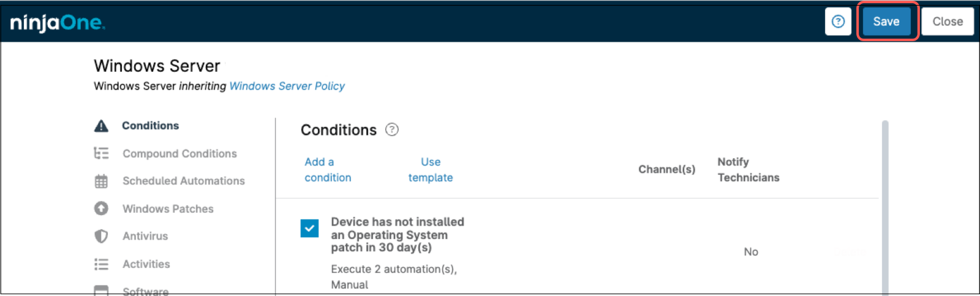Go to the Antivirus section
The width and height of the screenshot is (980, 296).
click(145, 236)
